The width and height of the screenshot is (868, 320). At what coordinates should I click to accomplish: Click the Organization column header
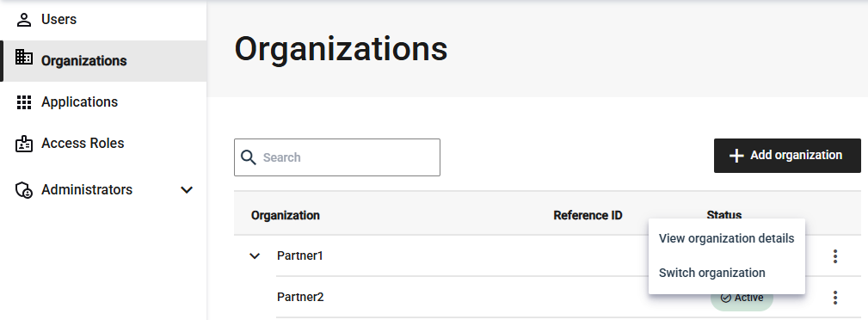pyautogui.click(x=285, y=215)
